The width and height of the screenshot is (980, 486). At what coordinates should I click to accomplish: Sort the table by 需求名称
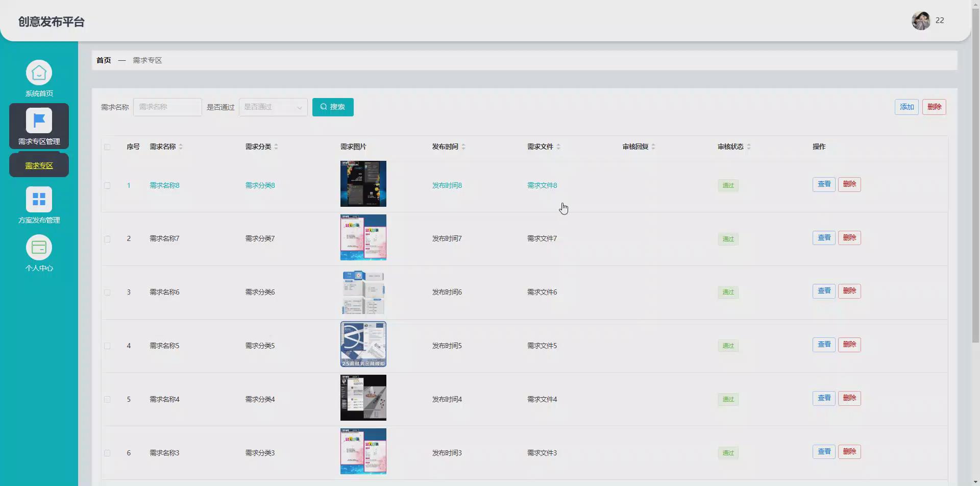pos(181,147)
